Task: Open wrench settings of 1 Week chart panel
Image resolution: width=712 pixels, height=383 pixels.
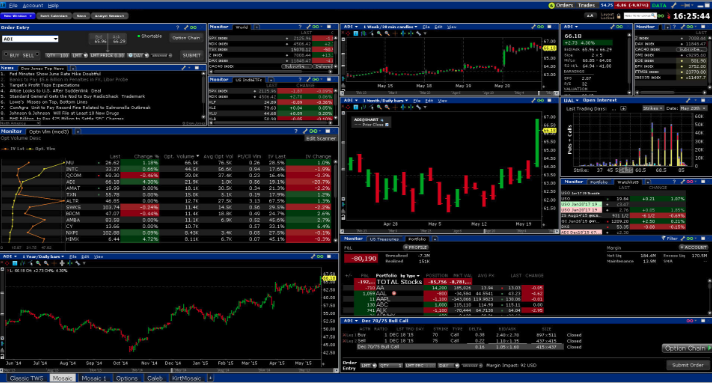Action: [x=534, y=27]
